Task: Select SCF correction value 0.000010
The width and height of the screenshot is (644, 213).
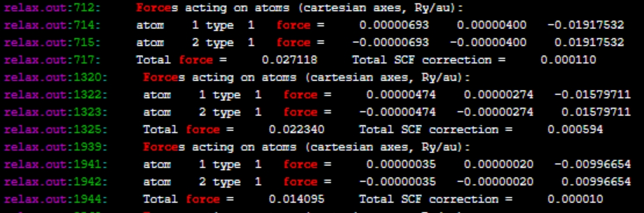Action: click(x=575, y=200)
